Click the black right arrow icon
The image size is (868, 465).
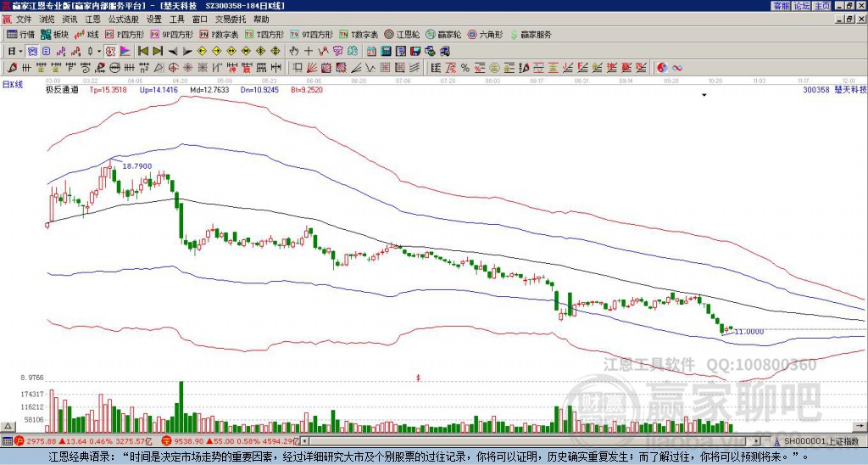187,52
